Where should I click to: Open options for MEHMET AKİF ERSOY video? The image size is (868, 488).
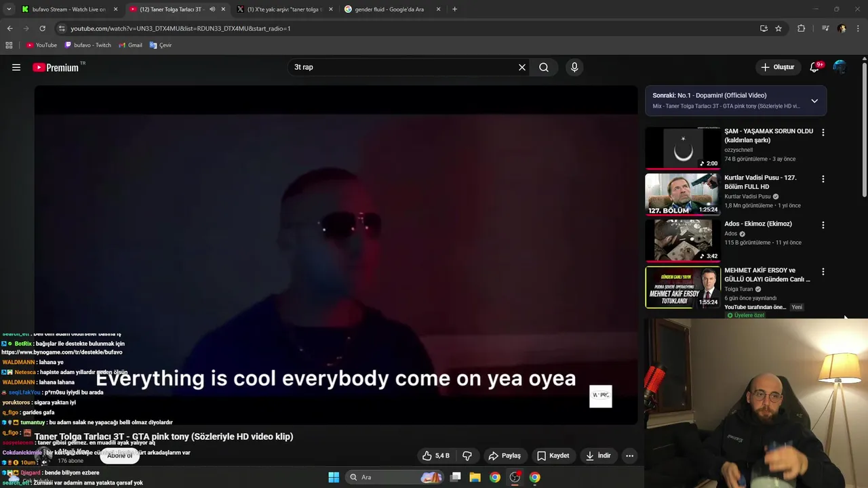[823, 272]
